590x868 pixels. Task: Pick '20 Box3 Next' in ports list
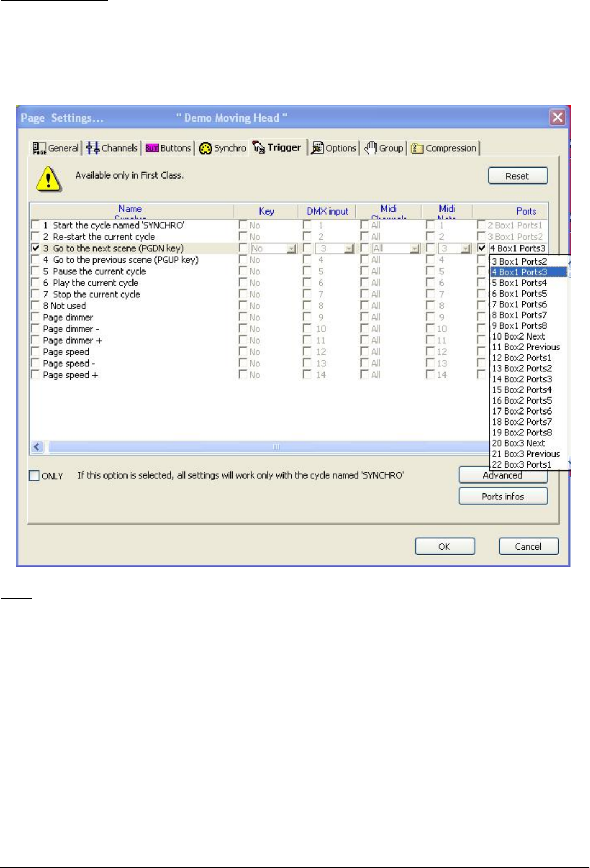point(529,443)
